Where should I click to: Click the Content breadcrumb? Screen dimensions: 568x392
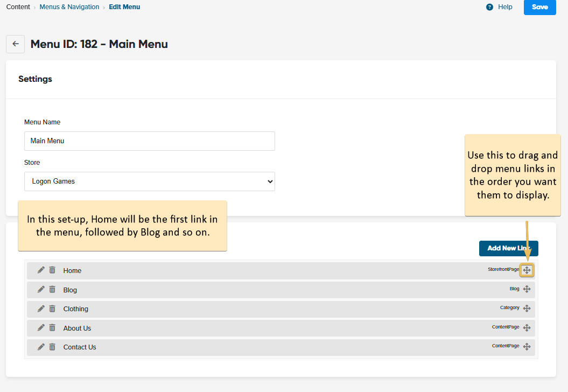coord(18,7)
